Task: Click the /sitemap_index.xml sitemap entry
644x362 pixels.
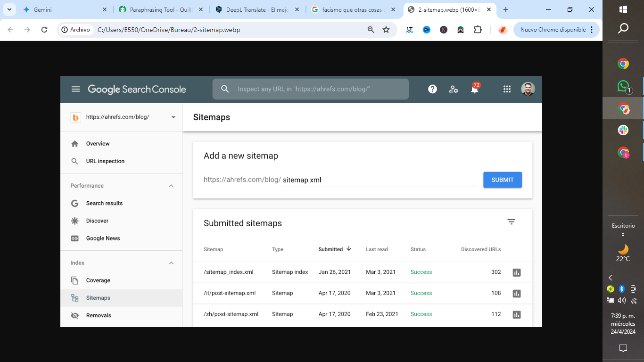Action: 229,272
